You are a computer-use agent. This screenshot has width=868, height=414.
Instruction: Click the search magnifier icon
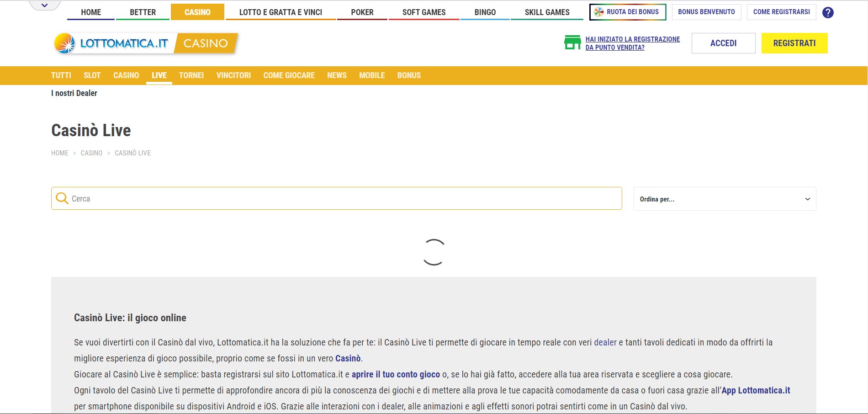tap(62, 198)
